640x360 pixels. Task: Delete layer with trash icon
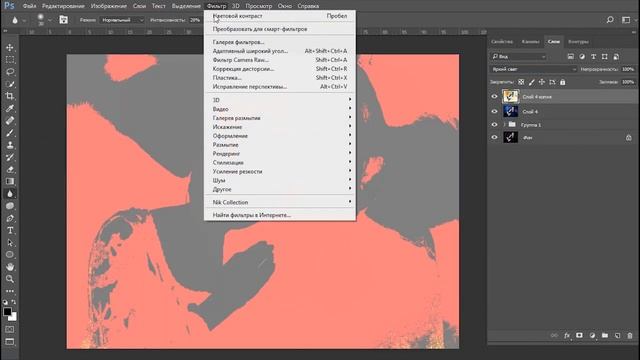tap(630, 336)
